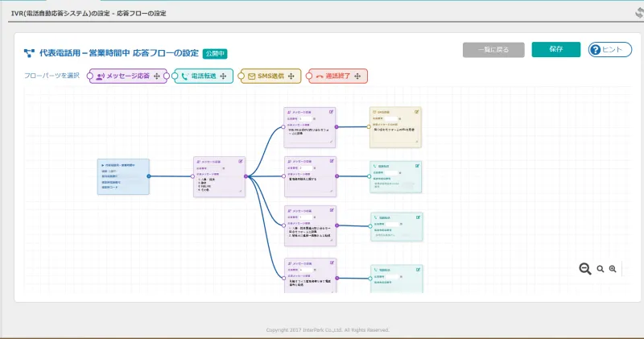644x339 pixels.
Task: Click output port of message node linked to SMS
Action: click(x=336, y=127)
